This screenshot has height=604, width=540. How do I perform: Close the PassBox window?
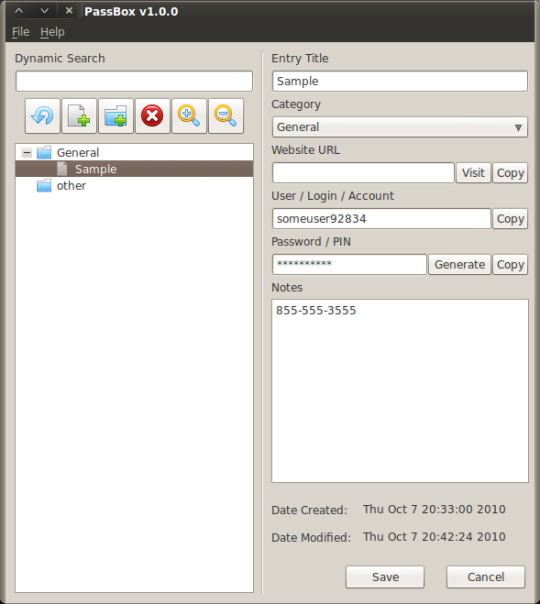tap(69, 11)
